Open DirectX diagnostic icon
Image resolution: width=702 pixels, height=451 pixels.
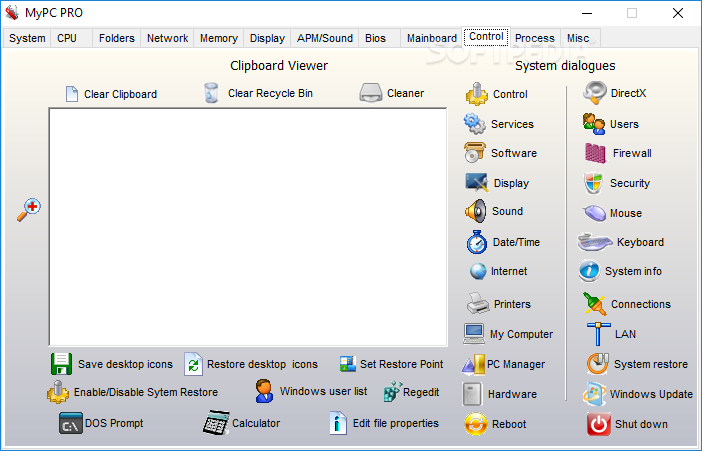595,93
